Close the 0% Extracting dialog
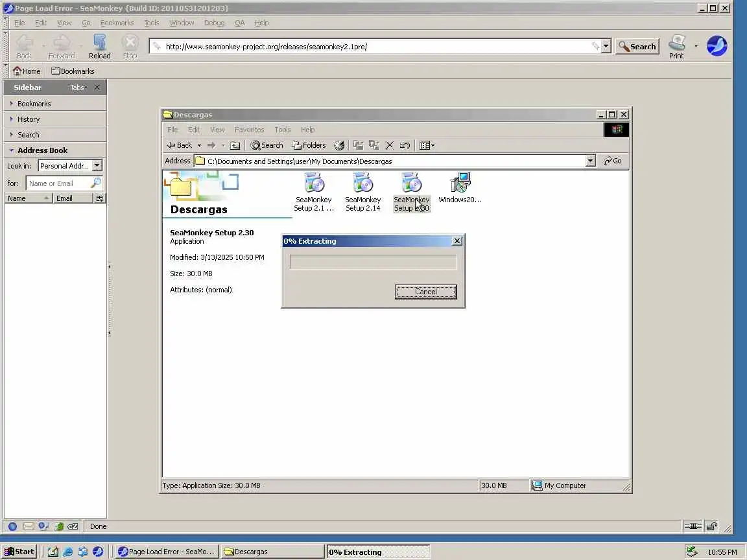The width and height of the screenshot is (747, 560). click(x=456, y=241)
